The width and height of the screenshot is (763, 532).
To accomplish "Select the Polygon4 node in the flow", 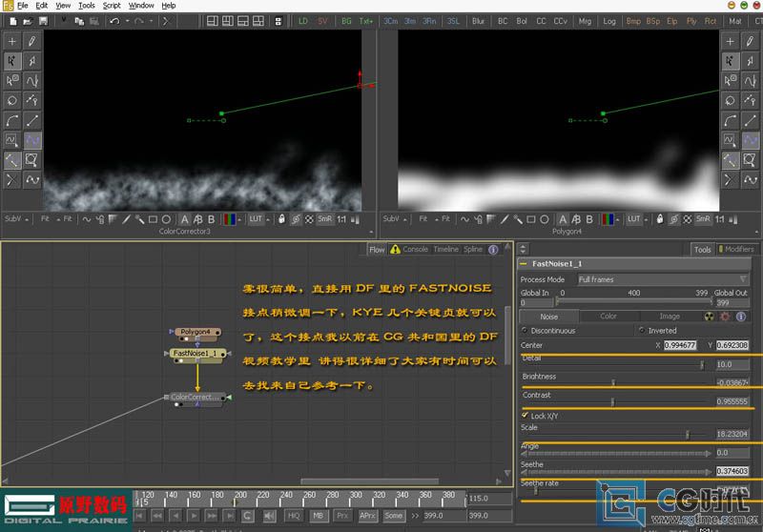I will coord(196,332).
